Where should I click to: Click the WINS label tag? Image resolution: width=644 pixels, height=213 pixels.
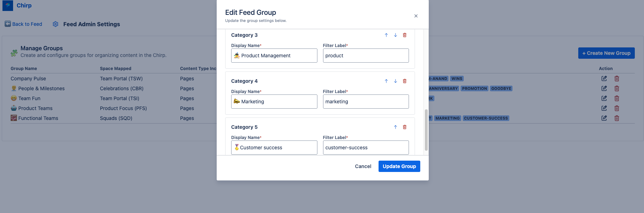[x=457, y=79]
